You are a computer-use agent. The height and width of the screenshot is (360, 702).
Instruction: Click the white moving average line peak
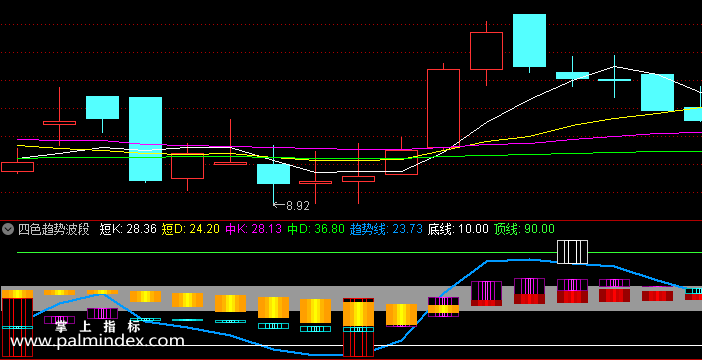point(615,67)
